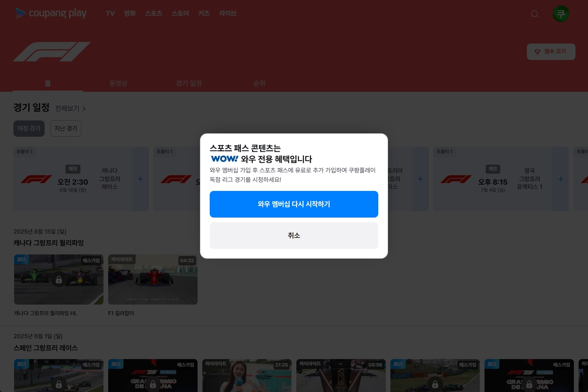The width and height of the screenshot is (588, 392).
Task: Click 오후 8:15 schedule time
Action: point(493,182)
